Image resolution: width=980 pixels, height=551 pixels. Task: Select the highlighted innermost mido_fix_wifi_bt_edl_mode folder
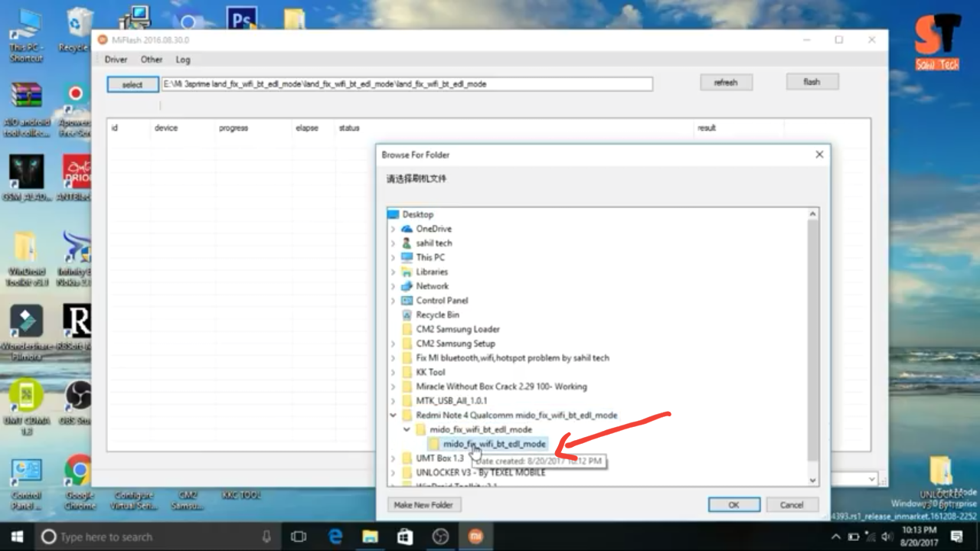[x=495, y=444]
